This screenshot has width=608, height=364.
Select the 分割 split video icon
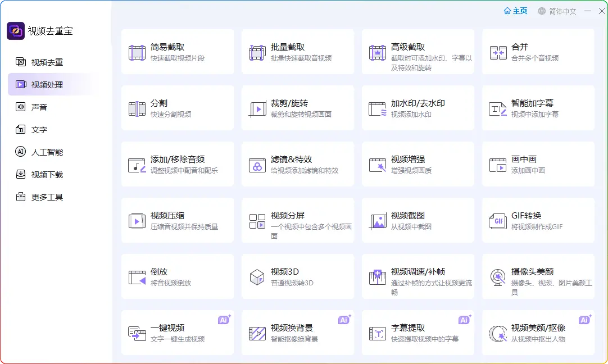coord(137,108)
